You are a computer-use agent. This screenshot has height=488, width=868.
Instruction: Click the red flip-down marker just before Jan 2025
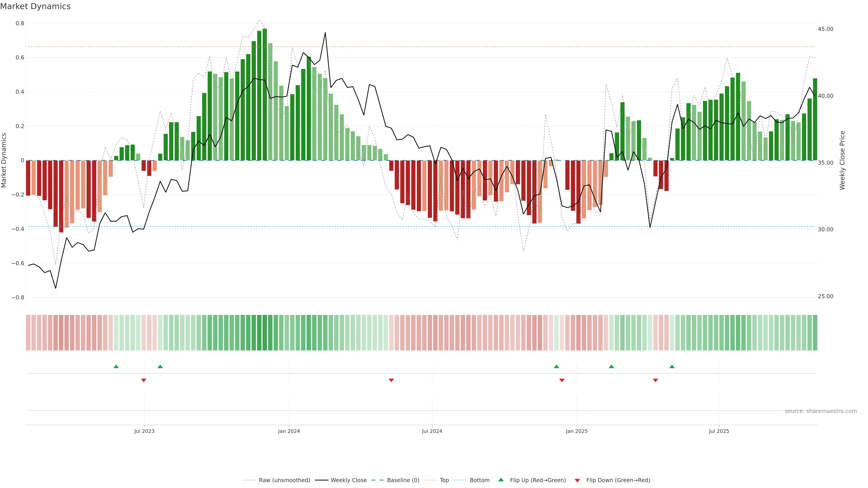562,380
